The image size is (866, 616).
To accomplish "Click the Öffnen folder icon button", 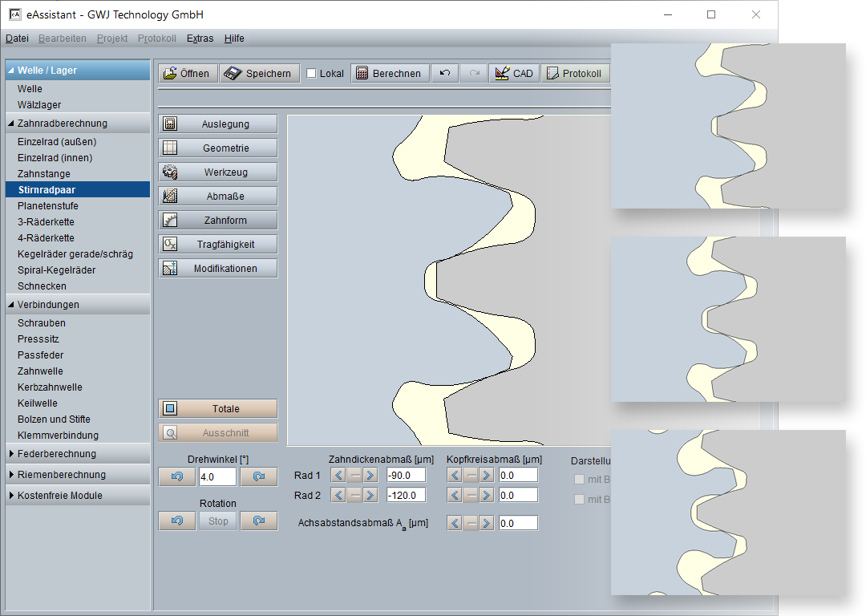I will click(186, 73).
